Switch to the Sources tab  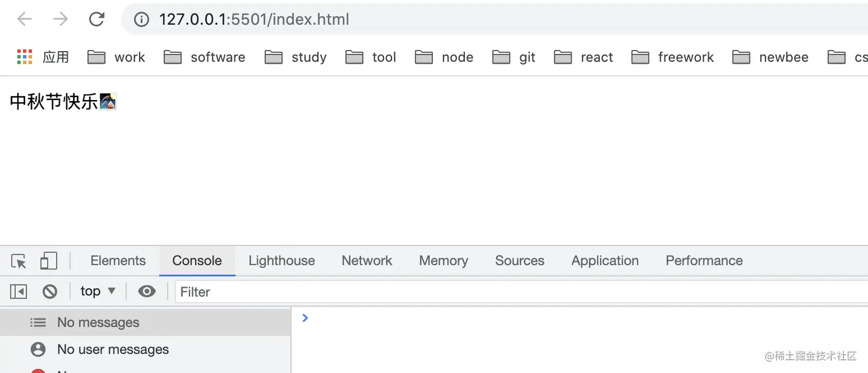click(520, 261)
